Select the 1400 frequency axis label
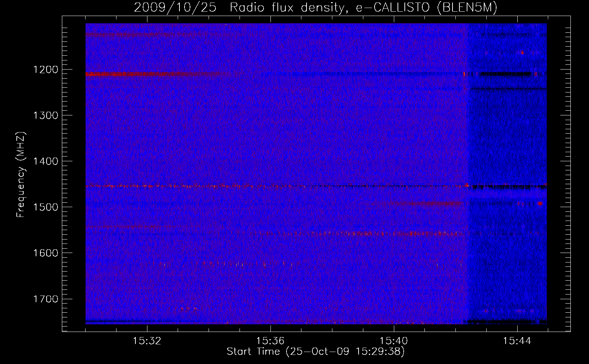589x364 pixels. (x=45, y=161)
